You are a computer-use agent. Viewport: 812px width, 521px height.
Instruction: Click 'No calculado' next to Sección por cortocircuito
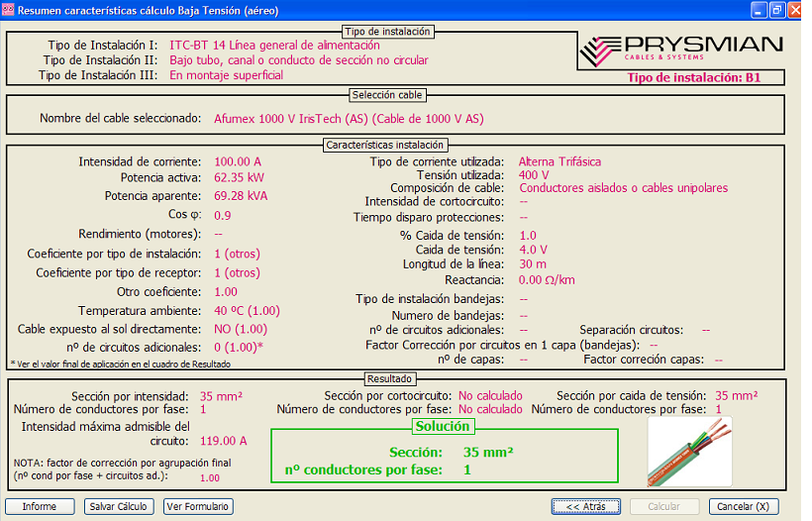(x=490, y=395)
